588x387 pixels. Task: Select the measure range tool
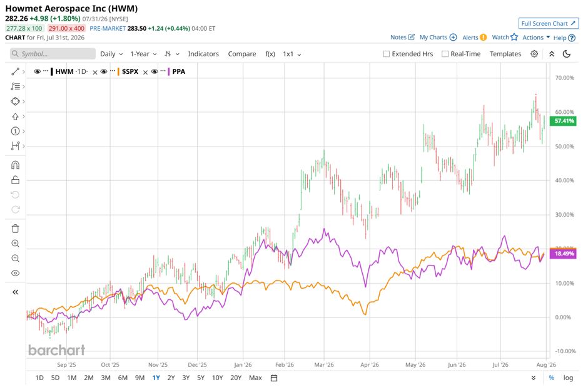[x=16, y=146]
